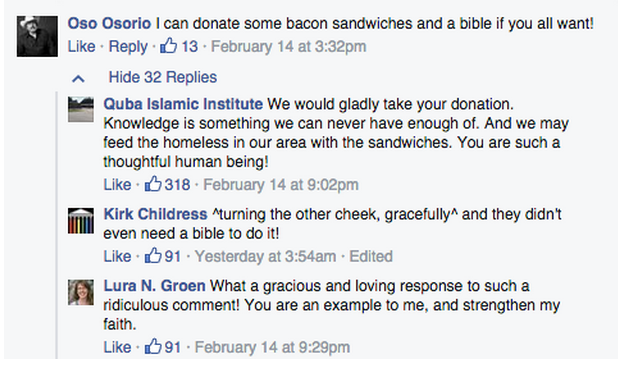
Task: Reply to Oso Osorio's comment
Action: click(128, 47)
